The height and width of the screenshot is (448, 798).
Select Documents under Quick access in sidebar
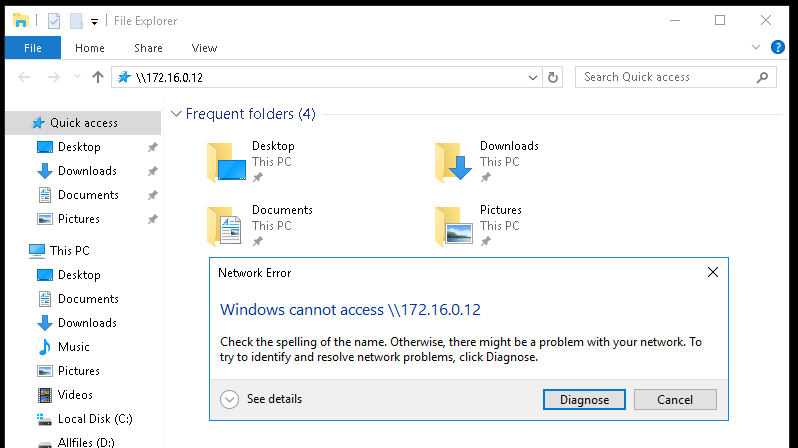pyautogui.click(x=88, y=195)
